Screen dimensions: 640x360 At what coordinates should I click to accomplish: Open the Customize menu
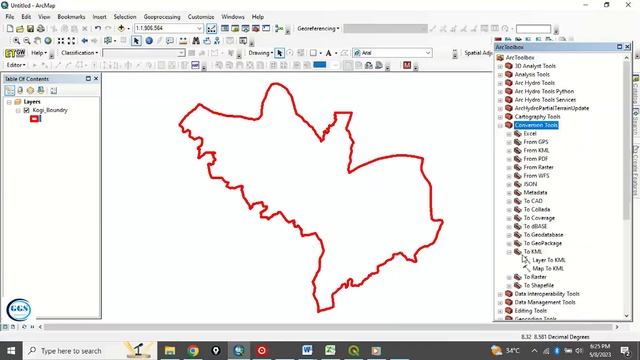point(201,17)
